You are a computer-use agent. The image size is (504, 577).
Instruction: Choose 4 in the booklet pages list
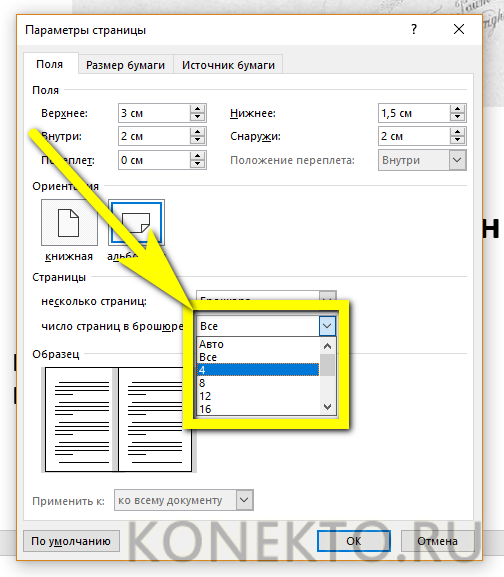tap(258, 370)
